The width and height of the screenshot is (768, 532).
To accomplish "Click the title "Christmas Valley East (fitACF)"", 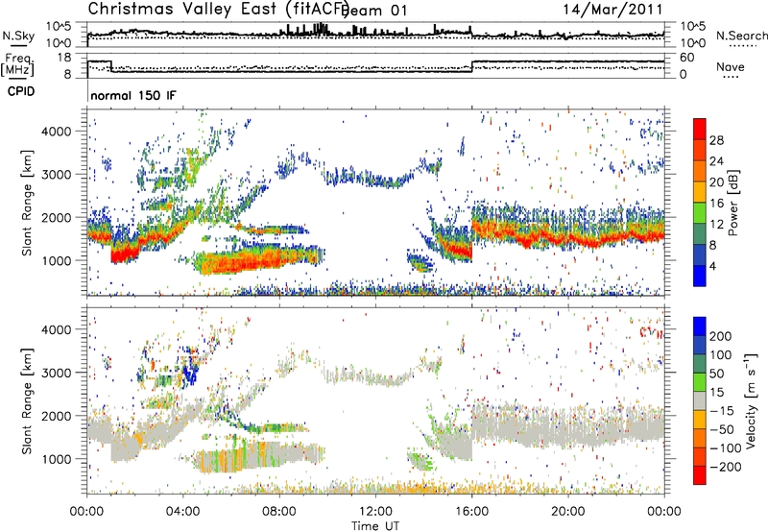I will (x=219, y=9).
